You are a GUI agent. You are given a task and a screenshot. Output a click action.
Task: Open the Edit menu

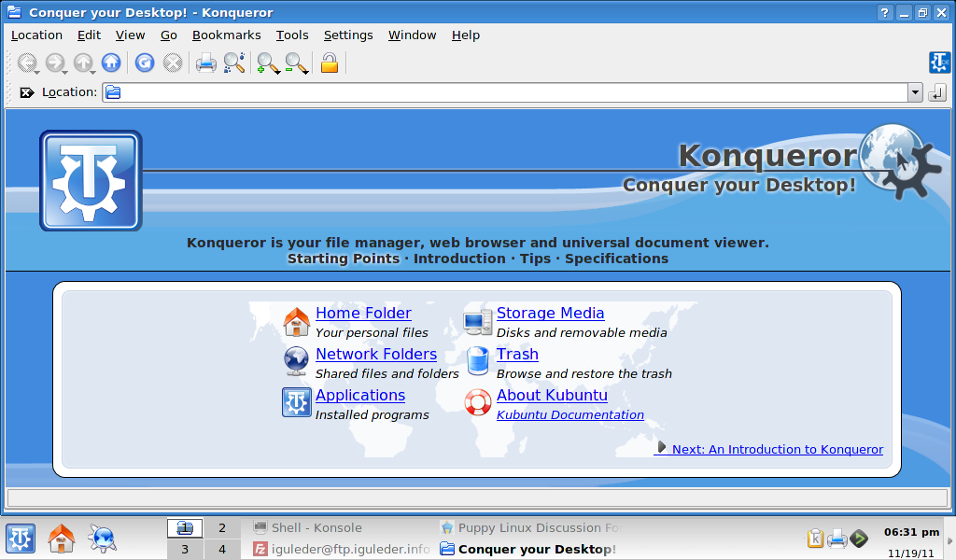coord(89,35)
